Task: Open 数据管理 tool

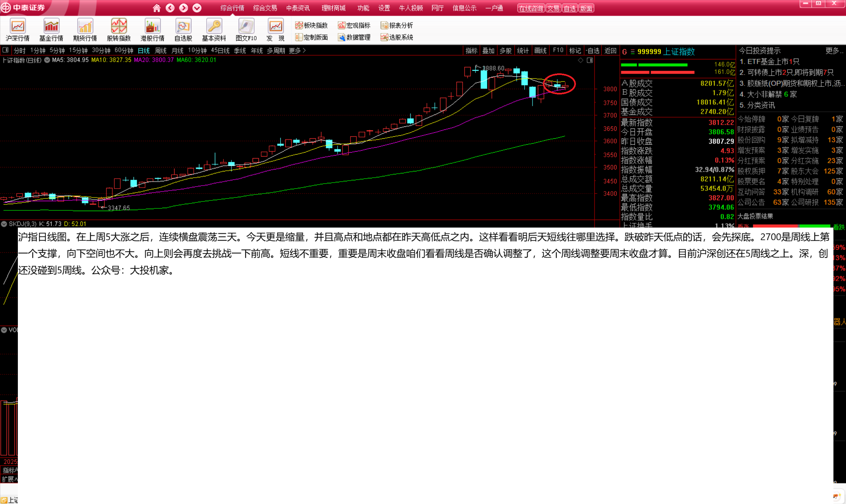Action: 354,37
